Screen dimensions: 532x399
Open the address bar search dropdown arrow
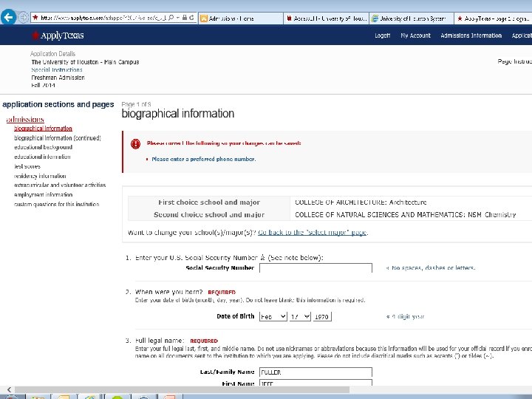178,18
